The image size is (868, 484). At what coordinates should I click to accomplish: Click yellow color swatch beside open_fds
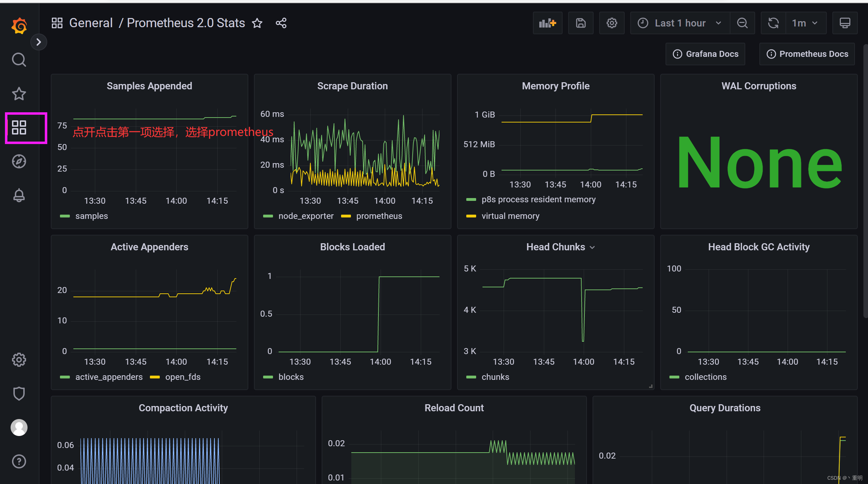pos(155,377)
